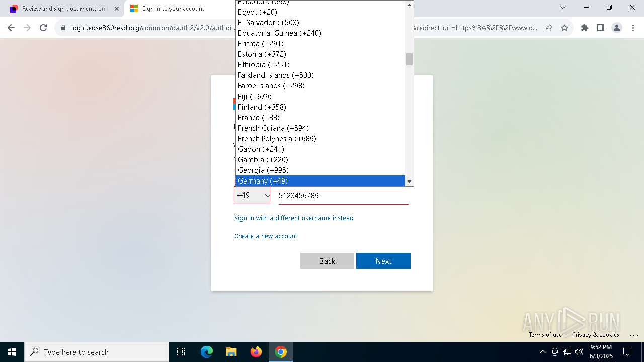Open Task View on the taskbar

(181, 352)
